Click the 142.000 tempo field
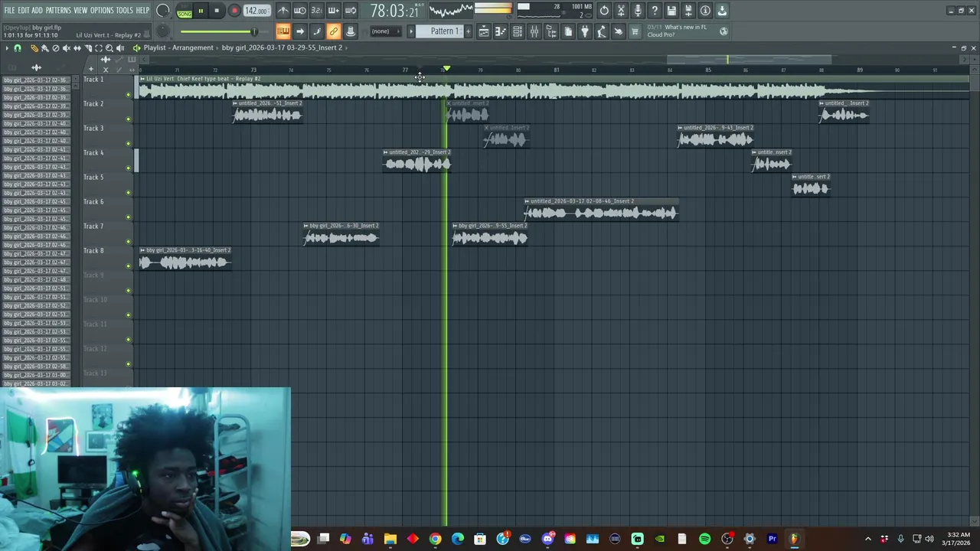 click(256, 11)
